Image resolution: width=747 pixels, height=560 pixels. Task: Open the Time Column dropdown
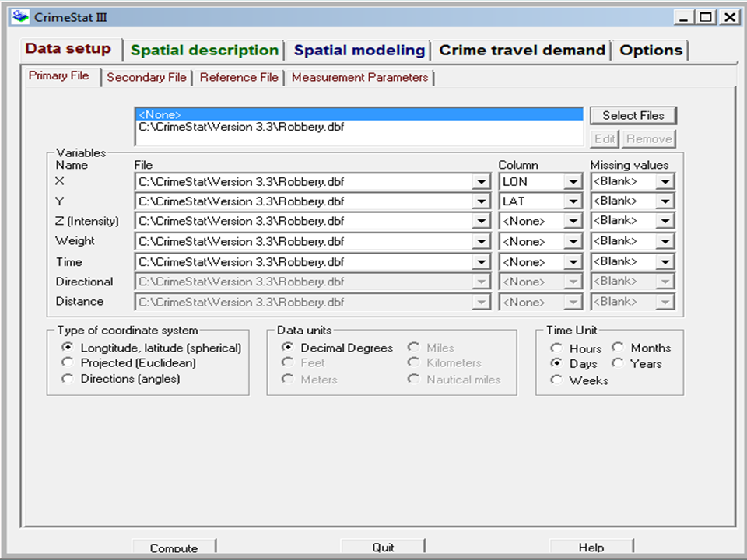point(573,262)
